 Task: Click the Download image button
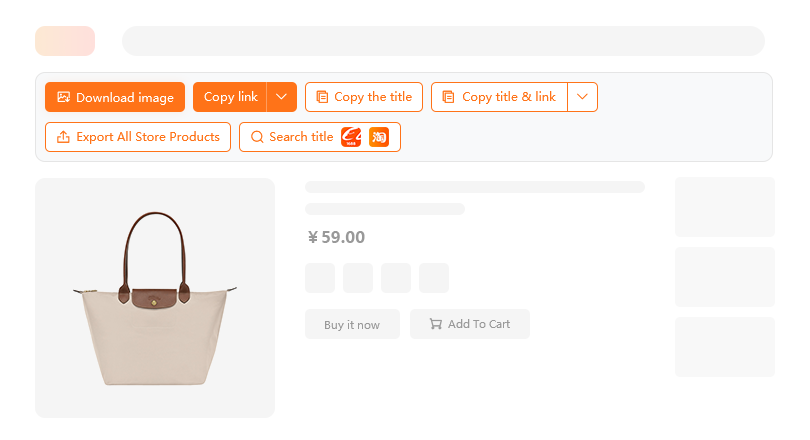click(x=115, y=97)
